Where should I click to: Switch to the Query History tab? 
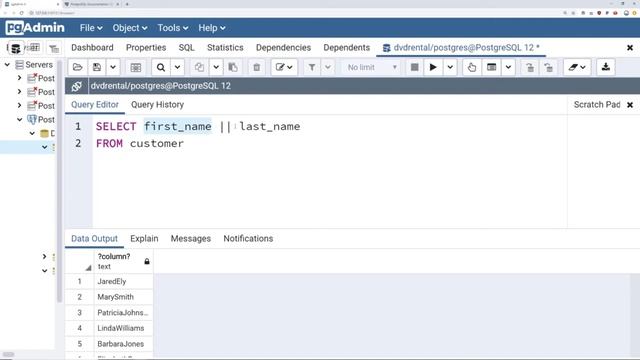(x=157, y=105)
